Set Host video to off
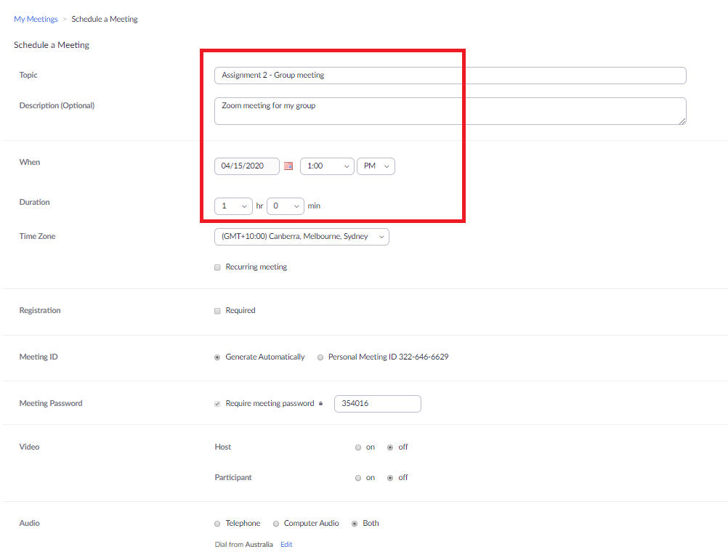This screenshot has height=560, width=728. (x=390, y=447)
